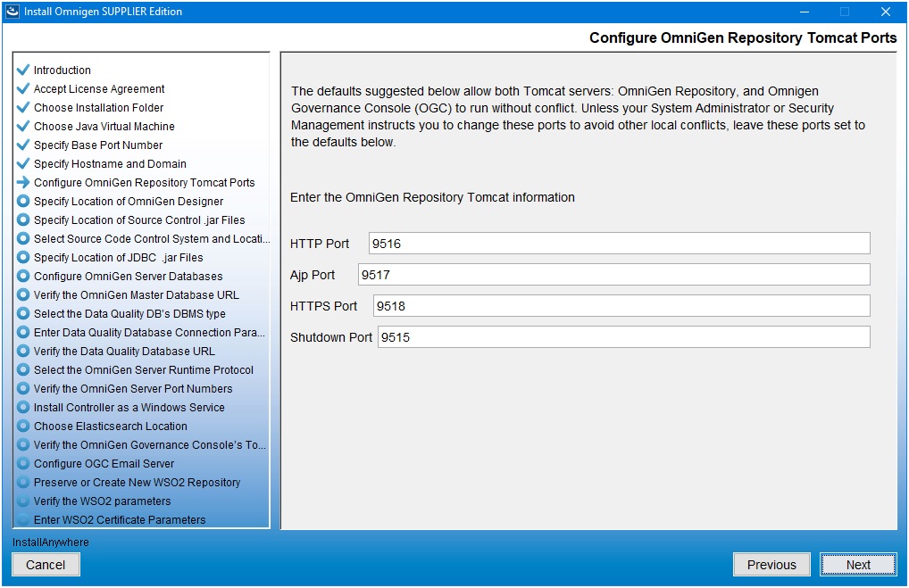The height and width of the screenshot is (588, 909).
Task: Click the circle icon beside Verify the WSO2 parameters
Action: pyautogui.click(x=23, y=501)
